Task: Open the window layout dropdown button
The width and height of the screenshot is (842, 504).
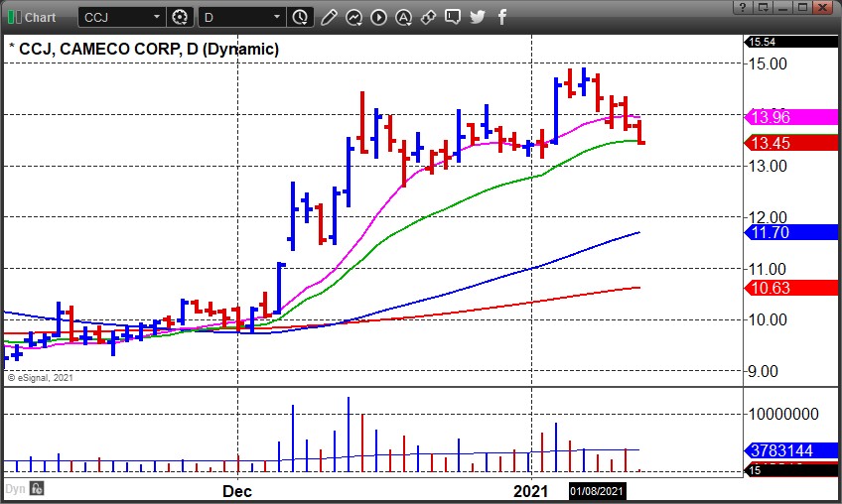Action: click(763, 7)
